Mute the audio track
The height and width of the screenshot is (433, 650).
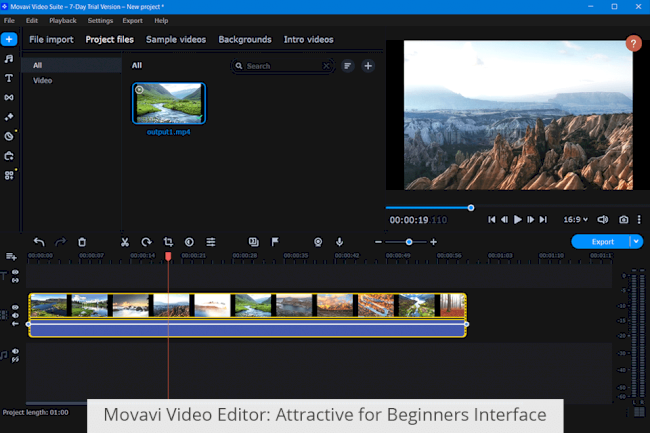tap(15, 351)
